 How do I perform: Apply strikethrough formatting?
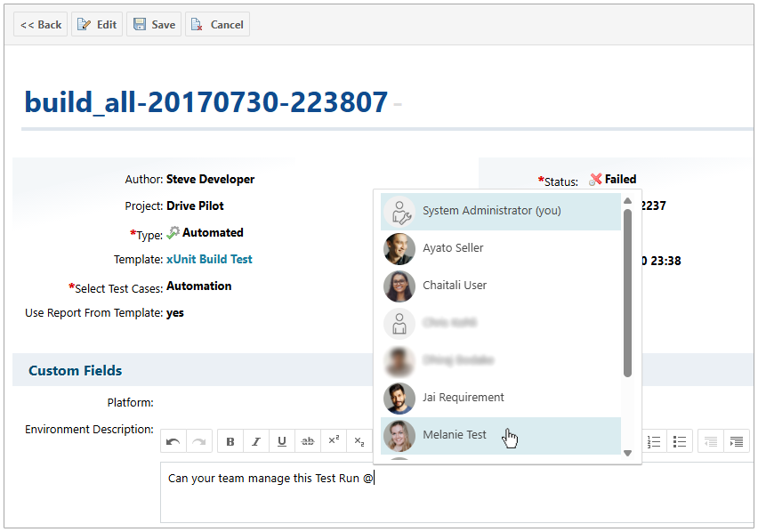coord(308,441)
